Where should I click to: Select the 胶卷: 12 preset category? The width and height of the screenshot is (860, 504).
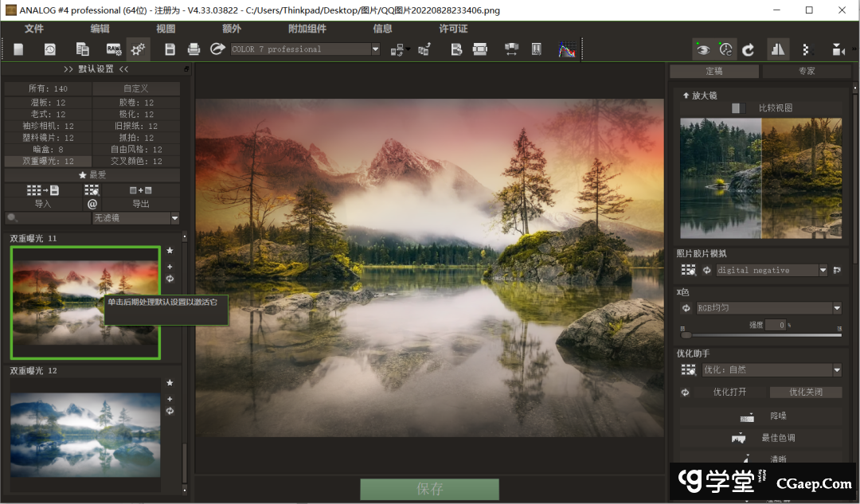136,103
